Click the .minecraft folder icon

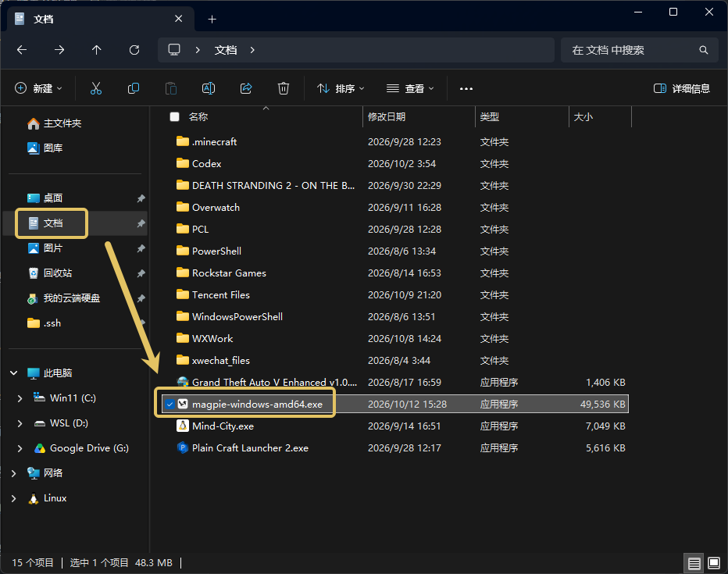[183, 141]
